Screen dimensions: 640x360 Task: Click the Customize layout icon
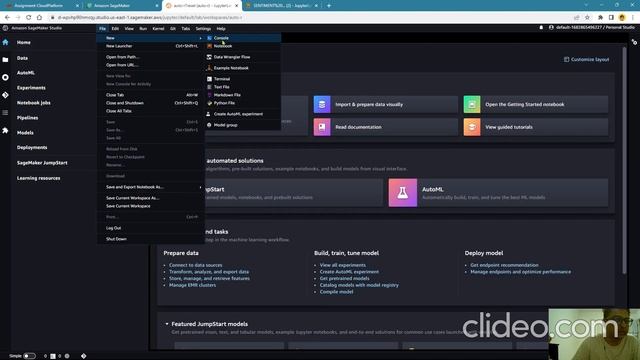(566, 60)
